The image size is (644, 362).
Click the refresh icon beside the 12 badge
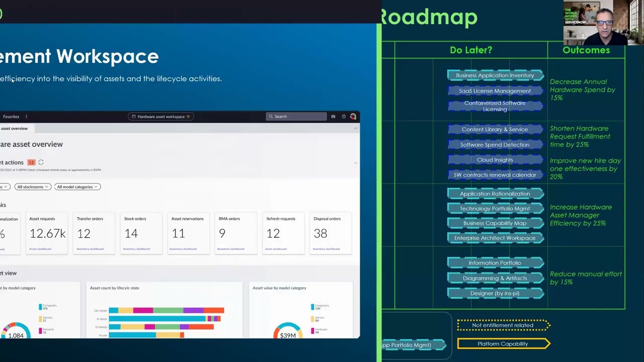click(41, 162)
